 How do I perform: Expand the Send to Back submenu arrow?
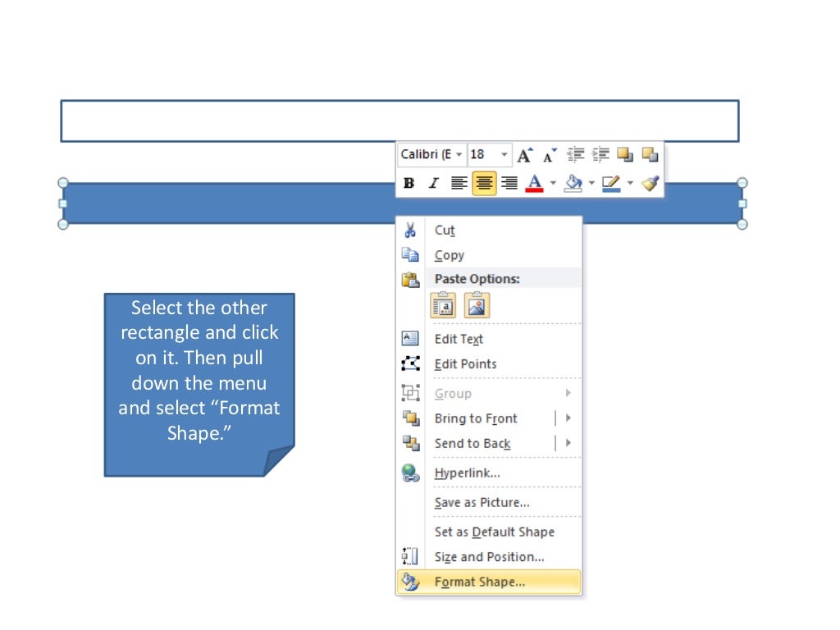(568, 443)
